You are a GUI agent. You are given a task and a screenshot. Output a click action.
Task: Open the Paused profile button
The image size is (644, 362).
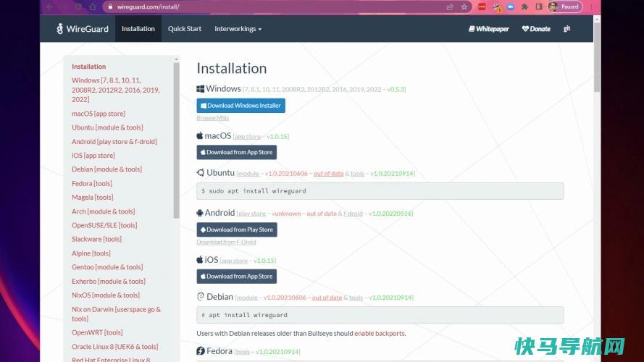tap(565, 7)
